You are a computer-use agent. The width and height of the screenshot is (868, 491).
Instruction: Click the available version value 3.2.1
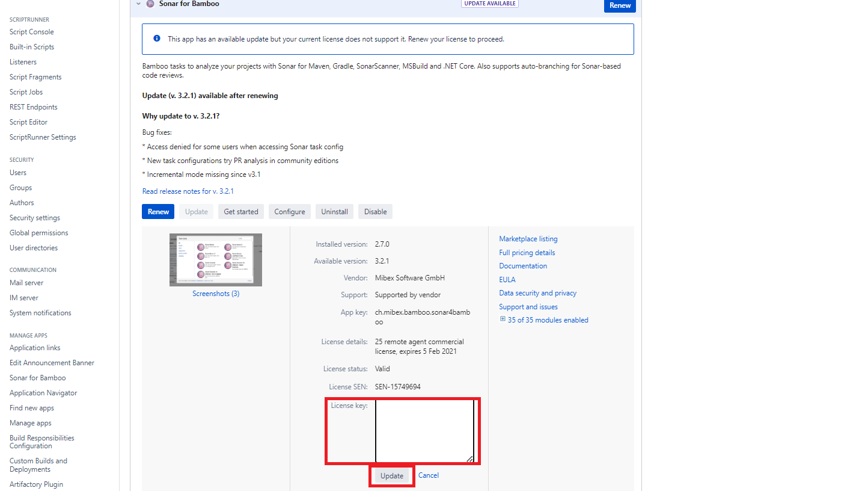tap(382, 261)
